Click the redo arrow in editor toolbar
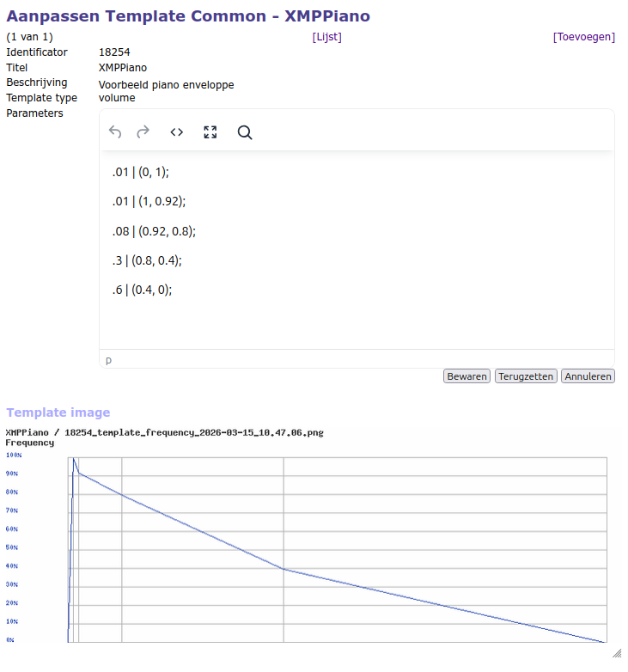The height and width of the screenshot is (672, 628). coord(143,132)
